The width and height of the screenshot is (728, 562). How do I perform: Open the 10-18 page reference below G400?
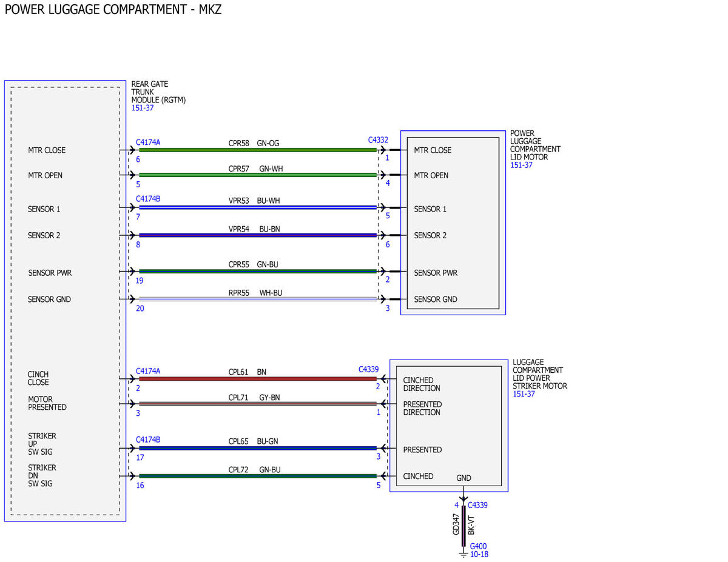479,554
